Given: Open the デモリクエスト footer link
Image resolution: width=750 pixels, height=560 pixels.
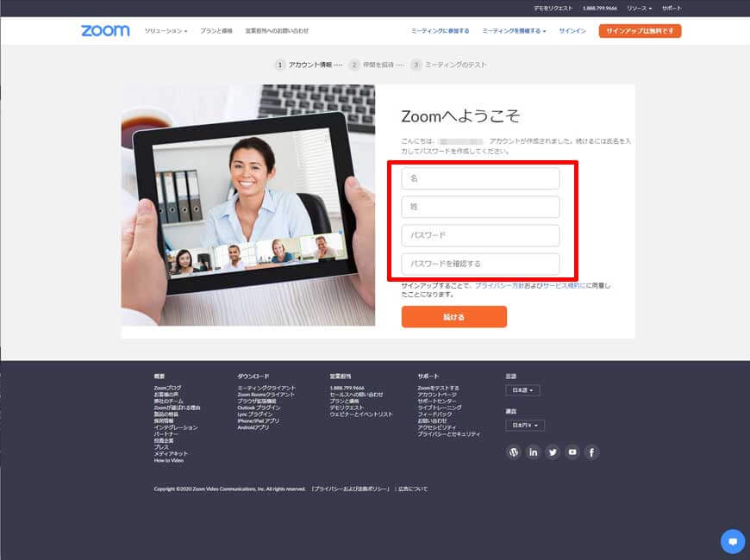Looking at the screenshot, I should pyautogui.click(x=347, y=408).
